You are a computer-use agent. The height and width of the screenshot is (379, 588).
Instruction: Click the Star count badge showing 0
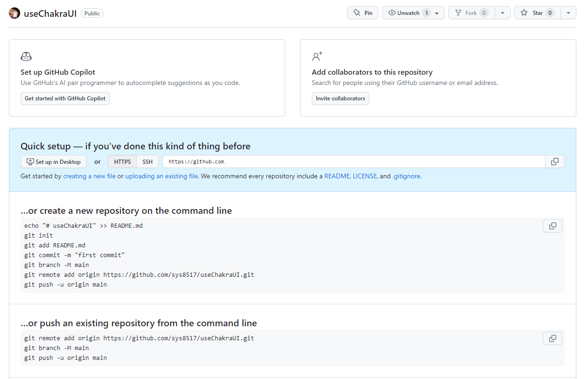[x=550, y=13]
